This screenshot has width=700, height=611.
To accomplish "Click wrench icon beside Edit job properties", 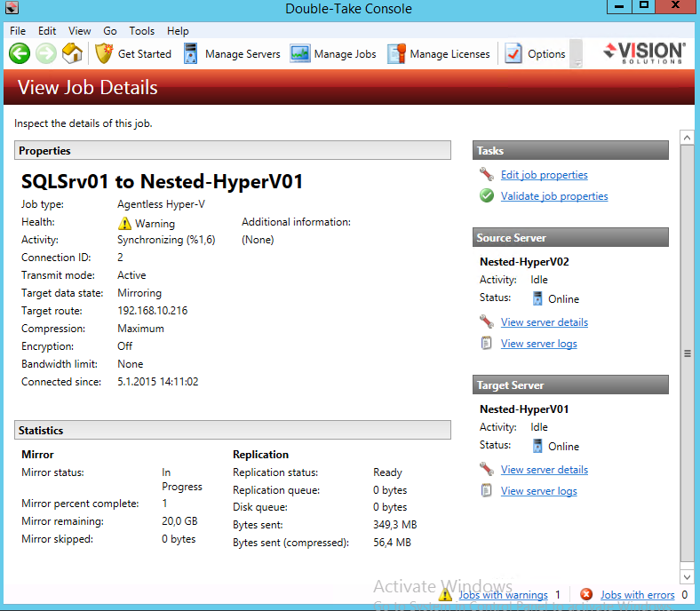I will click(x=487, y=174).
